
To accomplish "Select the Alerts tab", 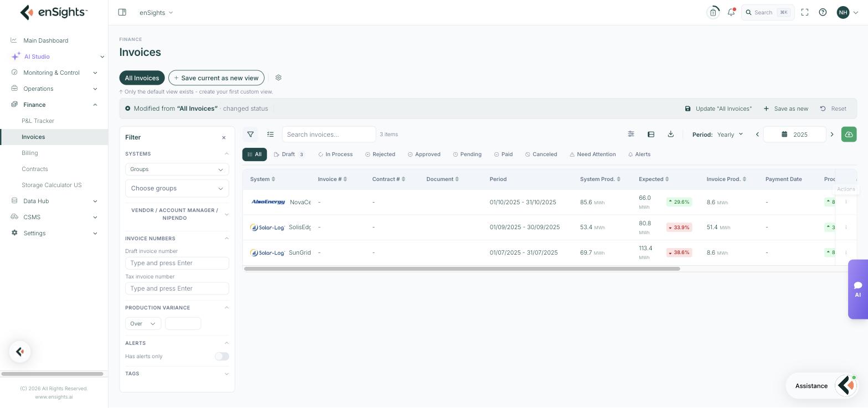I will [639, 154].
